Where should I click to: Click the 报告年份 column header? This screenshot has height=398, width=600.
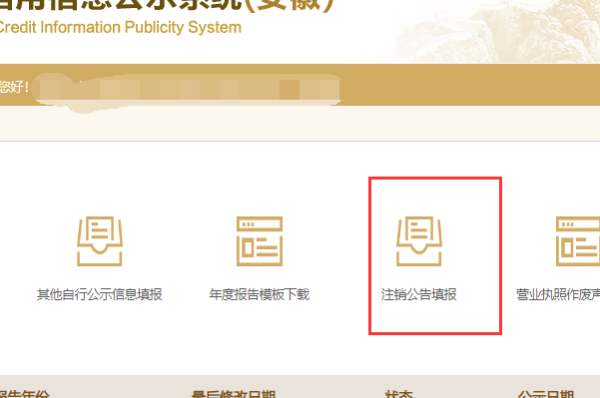24,394
